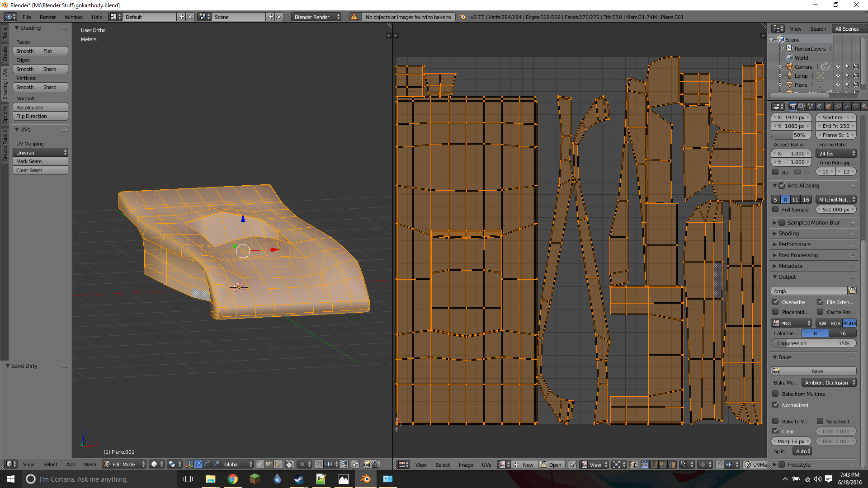Switch to face select mode in 3D view

pyautogui.click(x=278, y=464)
